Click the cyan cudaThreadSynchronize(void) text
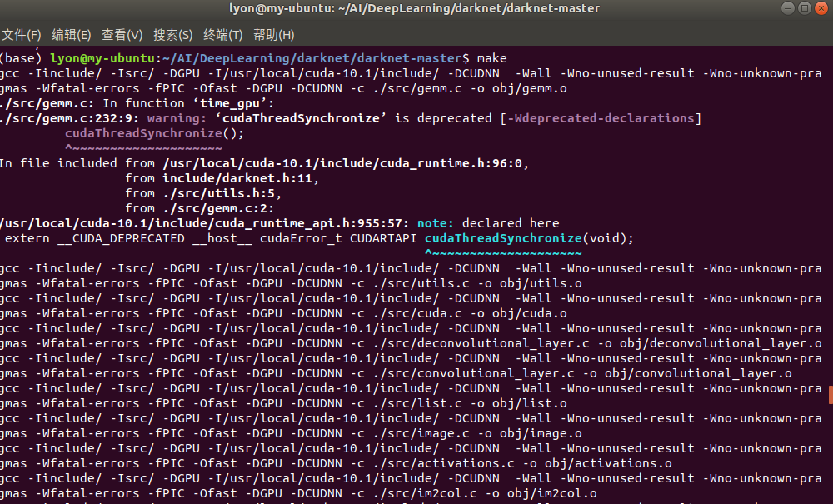833x504 pixels. (530, 238)
